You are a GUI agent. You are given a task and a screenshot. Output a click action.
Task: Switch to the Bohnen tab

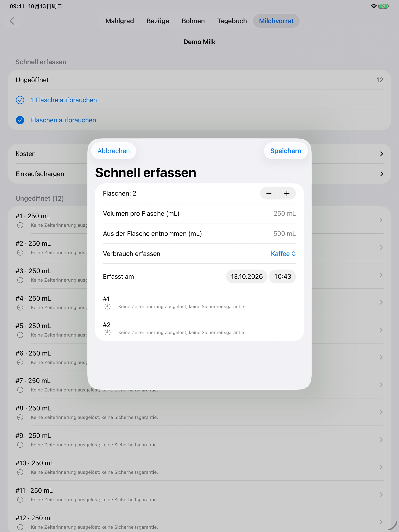point(193,21)
